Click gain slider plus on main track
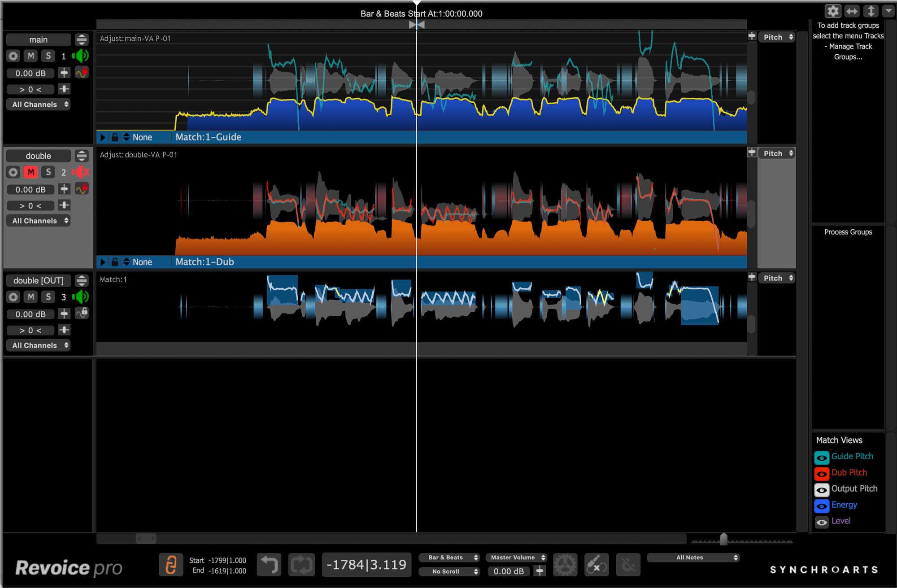 (x=64, y=73)
